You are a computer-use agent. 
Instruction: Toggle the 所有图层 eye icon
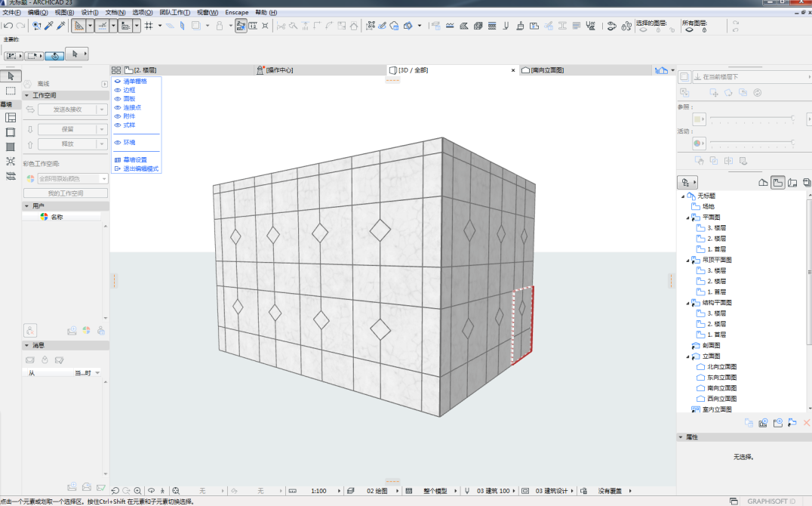click(689, 30)
